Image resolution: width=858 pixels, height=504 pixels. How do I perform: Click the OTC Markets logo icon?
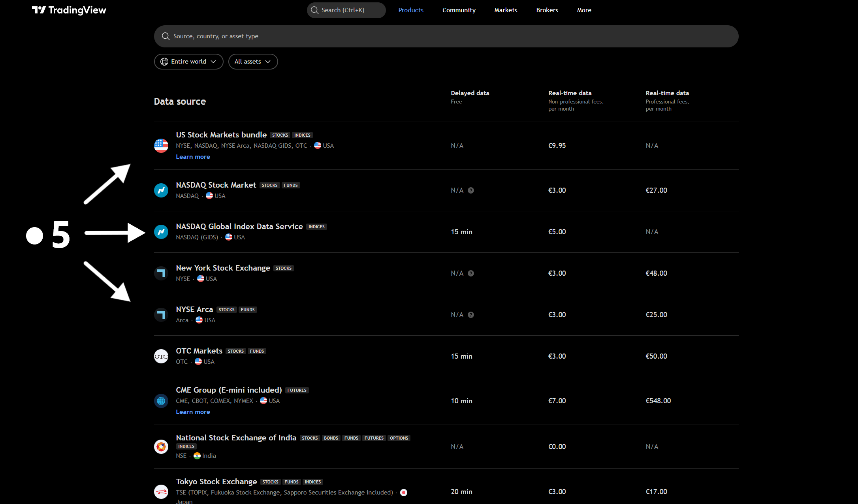[161, 356]
